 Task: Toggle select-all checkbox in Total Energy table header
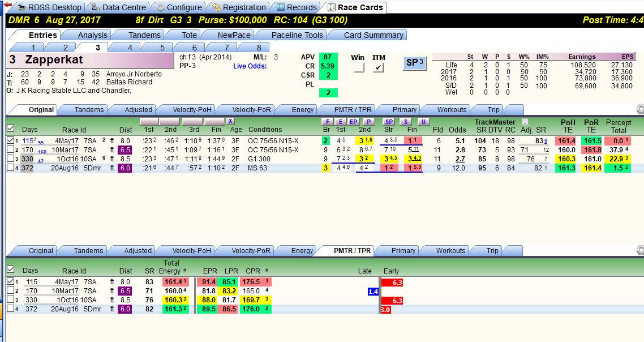(x=11, y=270)
